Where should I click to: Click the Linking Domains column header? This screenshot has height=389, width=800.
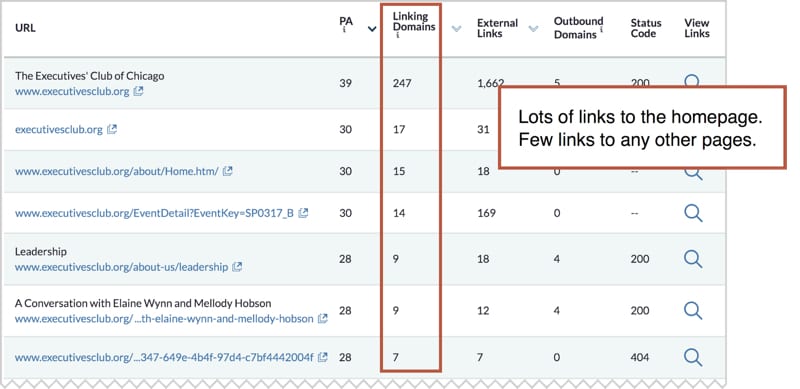414,22
